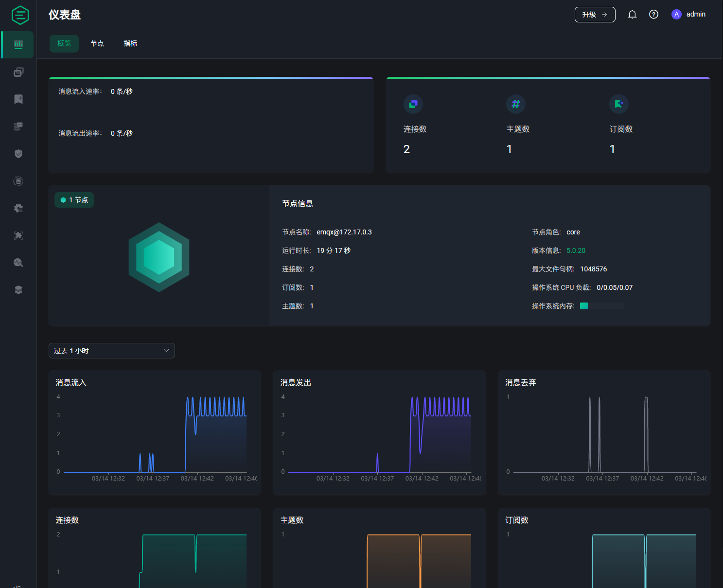Open the notifications bell
The height and width of the screenshot is (588, 723).
[632, 14]
